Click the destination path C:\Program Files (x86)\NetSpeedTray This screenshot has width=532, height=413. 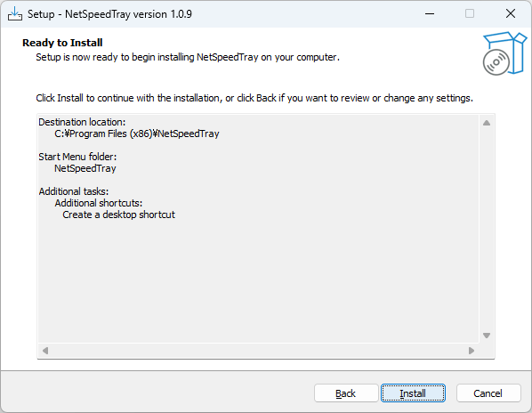[x=137, y=134]
